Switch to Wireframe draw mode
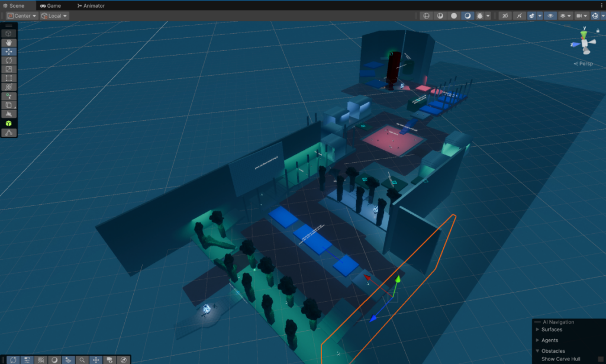Viewport: 606px width, 364px height. coord(426,16)
